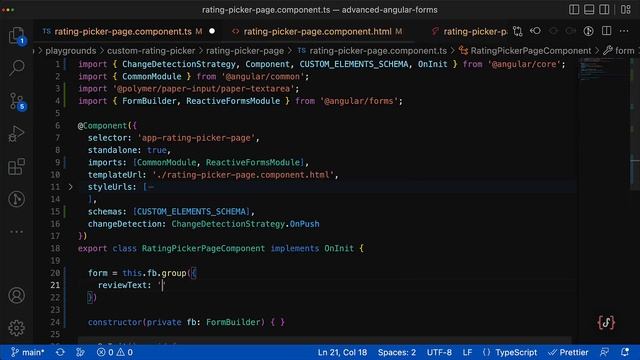
Task: Open Source Control view with 5 changes
Action: point(17,101)
